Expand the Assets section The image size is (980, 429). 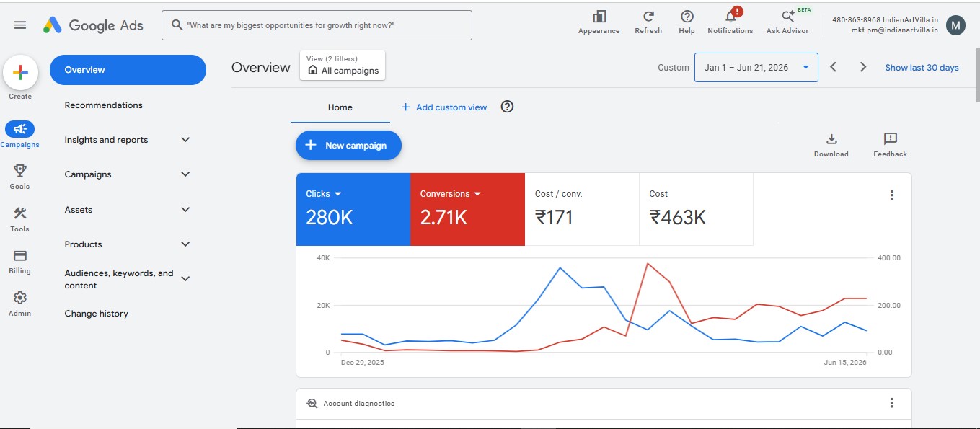click(185, 210)
